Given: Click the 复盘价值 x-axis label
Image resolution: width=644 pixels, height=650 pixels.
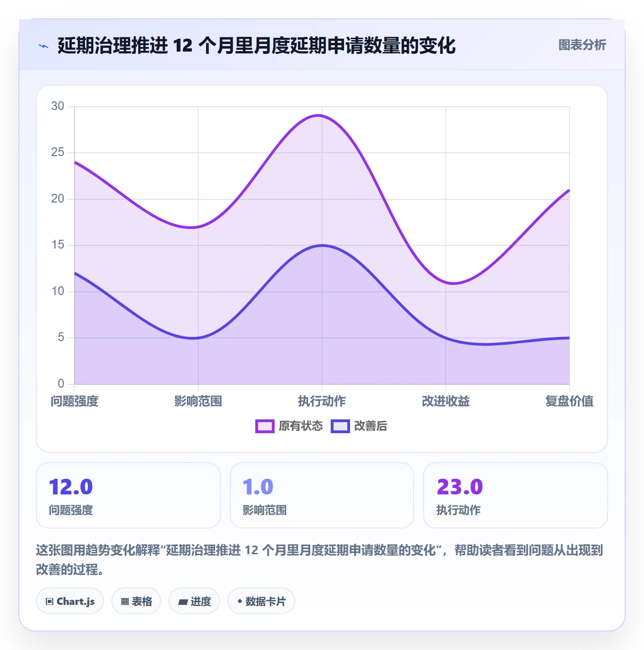Looking at the screenshot, I should 569,401.
